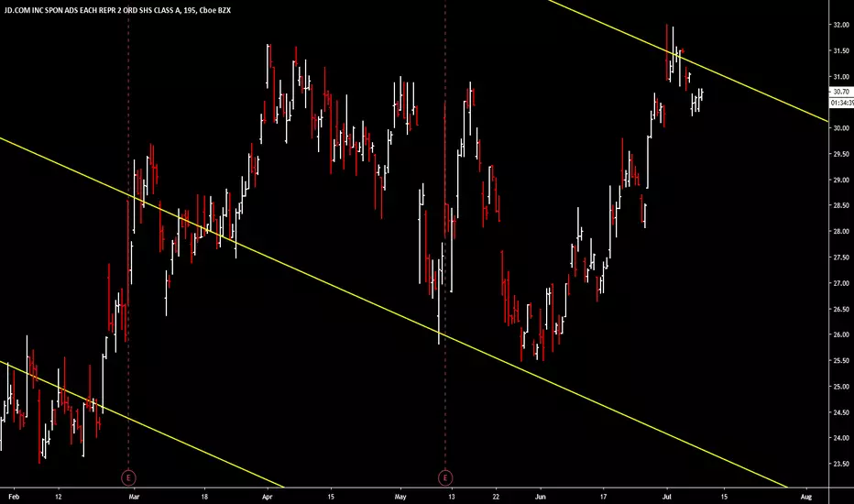Click the 23.50 price axis label
The image size is (854, 504).
tap(841, 464)
